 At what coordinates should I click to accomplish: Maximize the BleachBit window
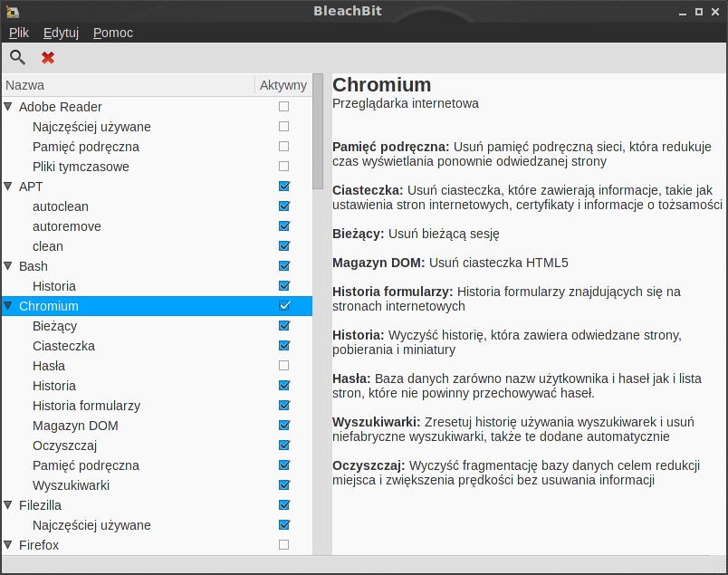(699, 12)
